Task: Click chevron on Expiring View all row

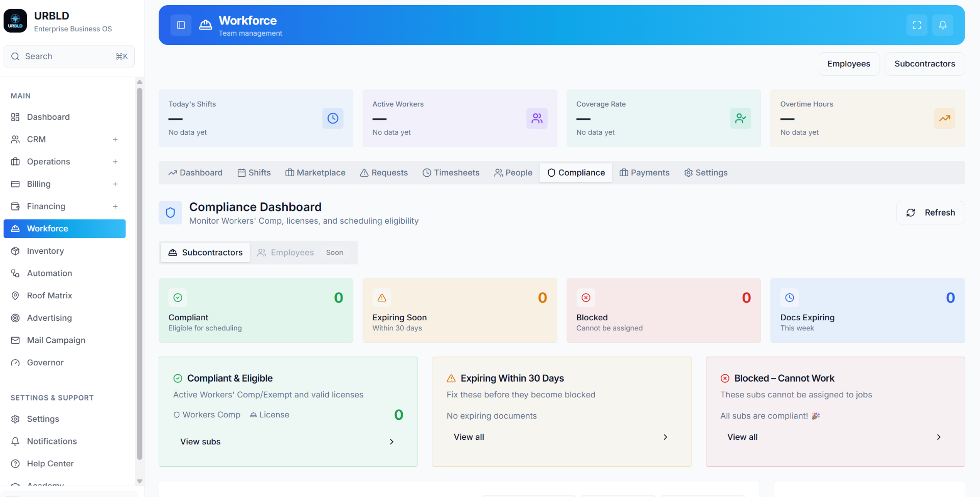Action: [x=665, y=437]
